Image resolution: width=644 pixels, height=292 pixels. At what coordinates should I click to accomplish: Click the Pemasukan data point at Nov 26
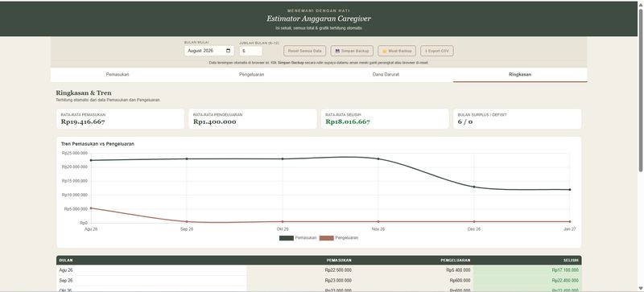378,158
